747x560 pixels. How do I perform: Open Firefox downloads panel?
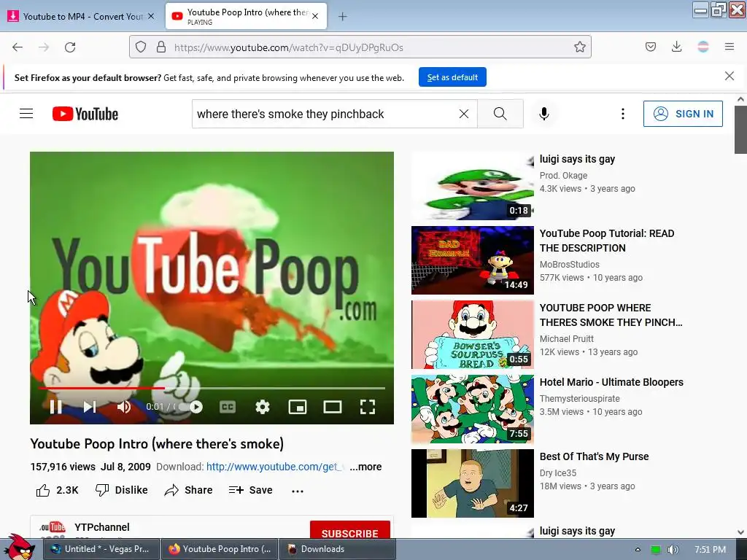676,47
